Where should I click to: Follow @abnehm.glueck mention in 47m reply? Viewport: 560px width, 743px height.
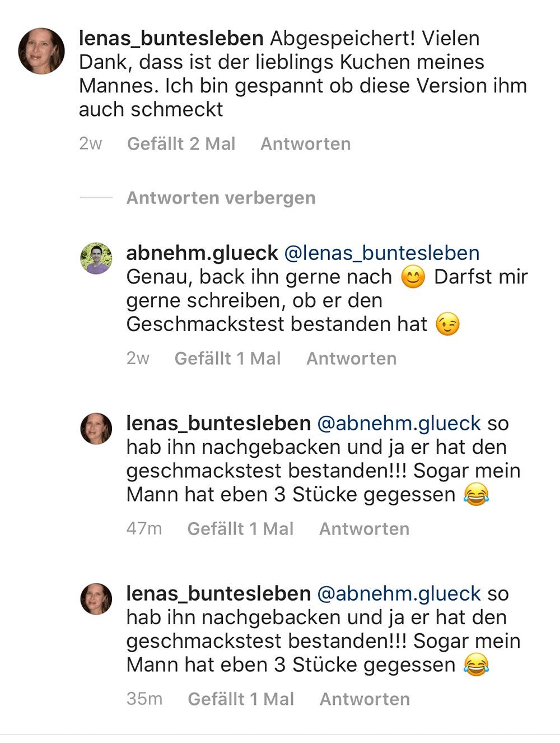click(x=399, y=424)
